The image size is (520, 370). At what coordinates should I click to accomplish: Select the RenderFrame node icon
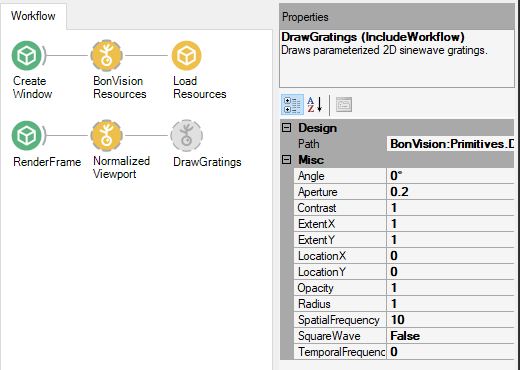coord(27,136)
